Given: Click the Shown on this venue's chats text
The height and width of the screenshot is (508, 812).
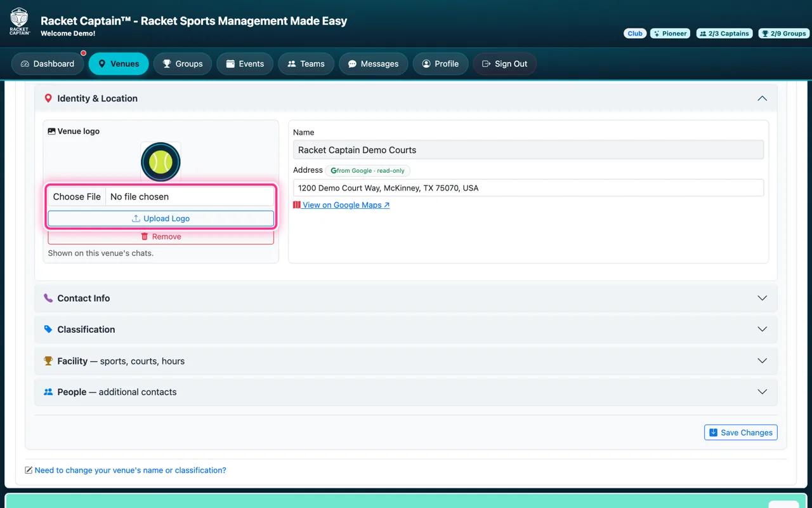Looking at the screenshot, I should click(101, 253).
